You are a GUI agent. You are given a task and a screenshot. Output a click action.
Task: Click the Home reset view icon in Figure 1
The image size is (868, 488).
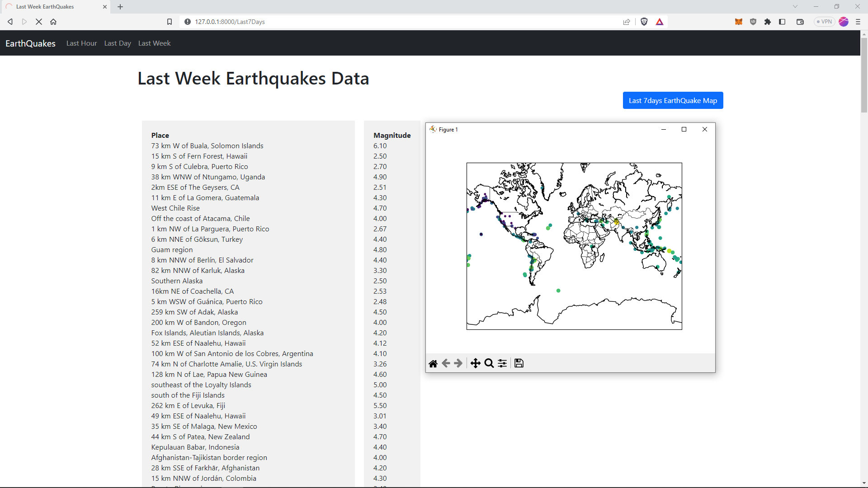pos(433,363)
